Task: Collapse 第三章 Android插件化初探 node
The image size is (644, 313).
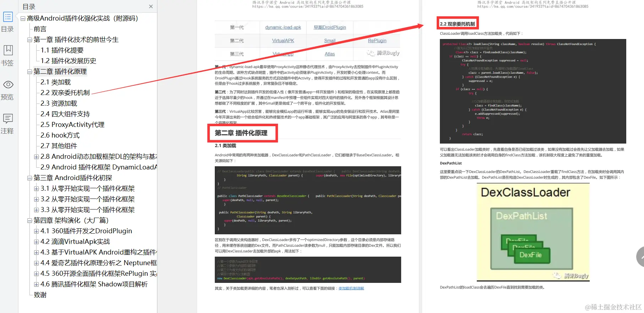Action: tap(30, 178)
